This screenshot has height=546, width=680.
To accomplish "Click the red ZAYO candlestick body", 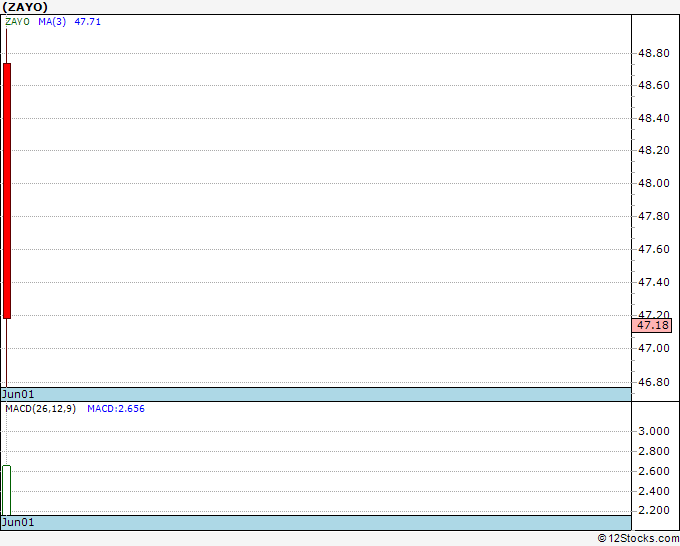I will click(x=7, y=191).
